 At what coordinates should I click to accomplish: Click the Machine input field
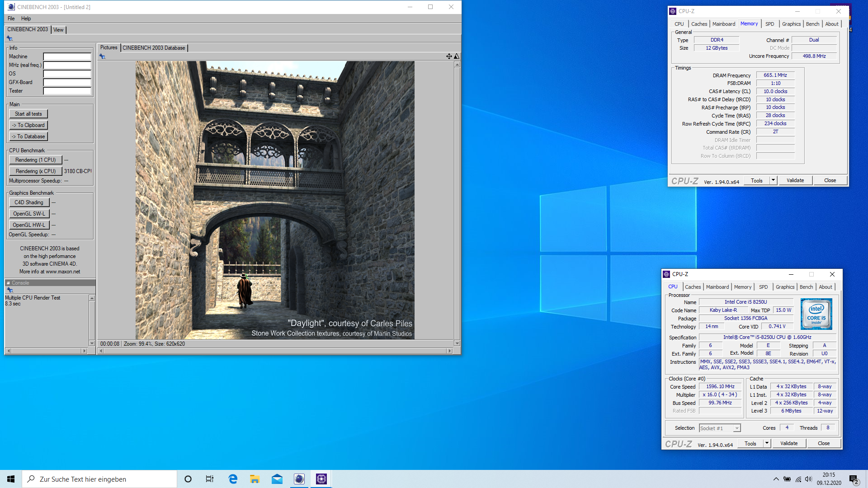click(67, 56)
